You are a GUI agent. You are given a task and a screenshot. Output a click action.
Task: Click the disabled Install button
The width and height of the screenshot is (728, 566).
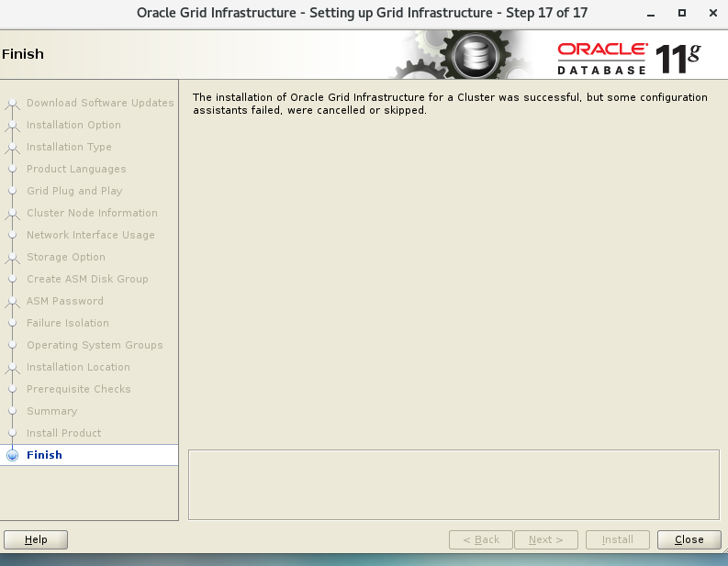618,539
